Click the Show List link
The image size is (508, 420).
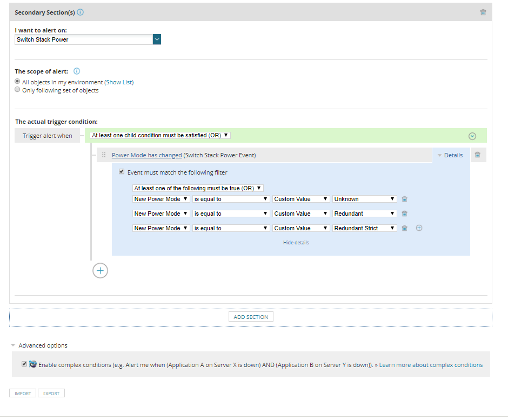click(119, 82)
